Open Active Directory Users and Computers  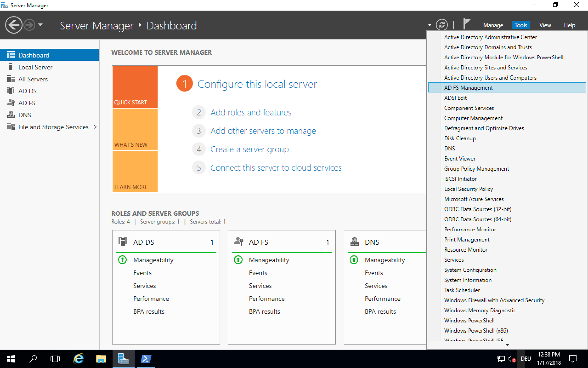click(507, 78)
